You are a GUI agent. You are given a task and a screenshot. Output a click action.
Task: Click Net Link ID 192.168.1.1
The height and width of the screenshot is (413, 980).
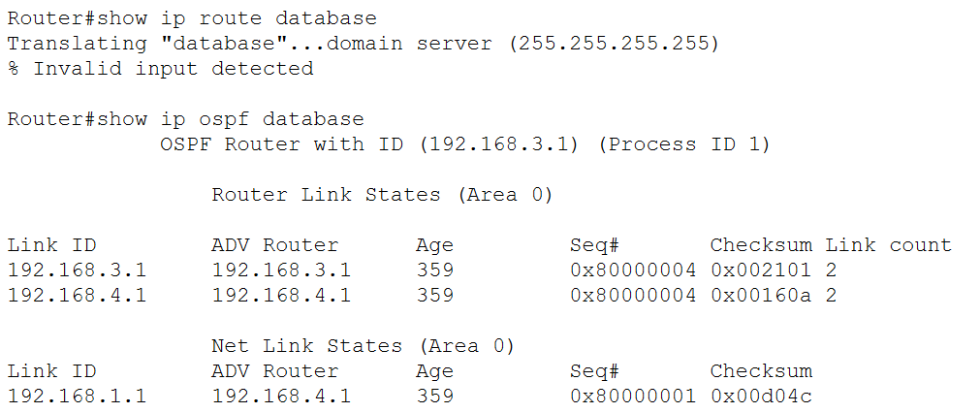[77, 397]
